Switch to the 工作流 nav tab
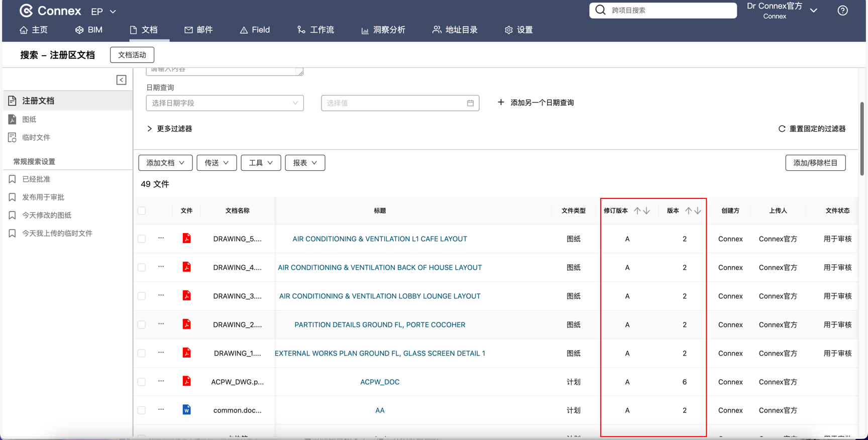This screenshot has height=440, width=868. (315, 30)
